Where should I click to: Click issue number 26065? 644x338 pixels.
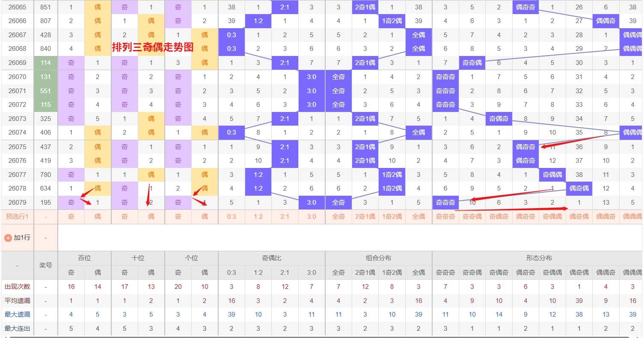(17, 7)
